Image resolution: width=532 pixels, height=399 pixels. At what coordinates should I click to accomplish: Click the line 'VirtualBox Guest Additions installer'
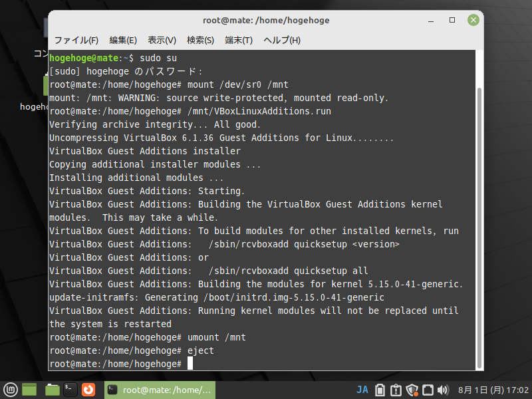tap(145, 151)
